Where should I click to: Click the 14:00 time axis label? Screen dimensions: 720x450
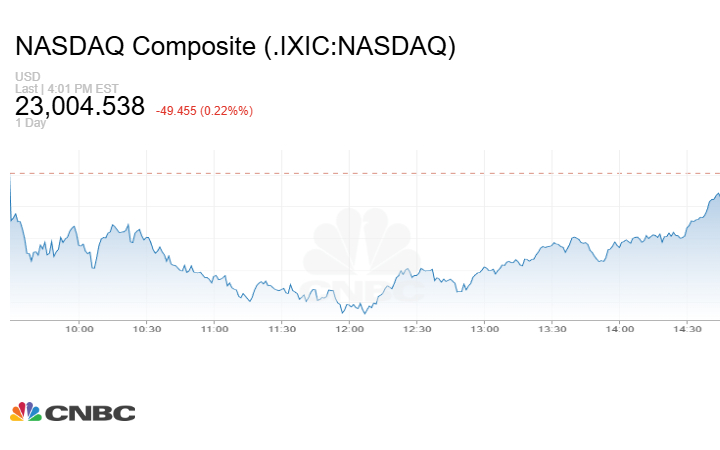tap(620, 329)
